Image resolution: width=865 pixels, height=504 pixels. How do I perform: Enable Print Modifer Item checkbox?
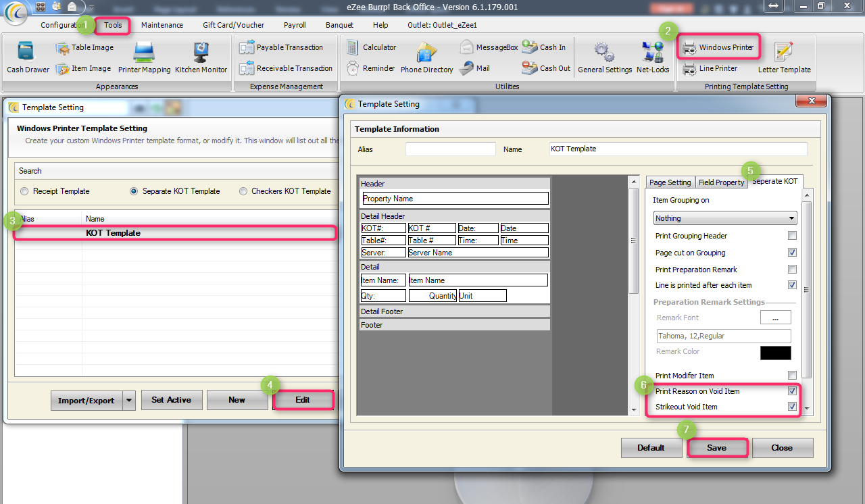click(792, 376)
